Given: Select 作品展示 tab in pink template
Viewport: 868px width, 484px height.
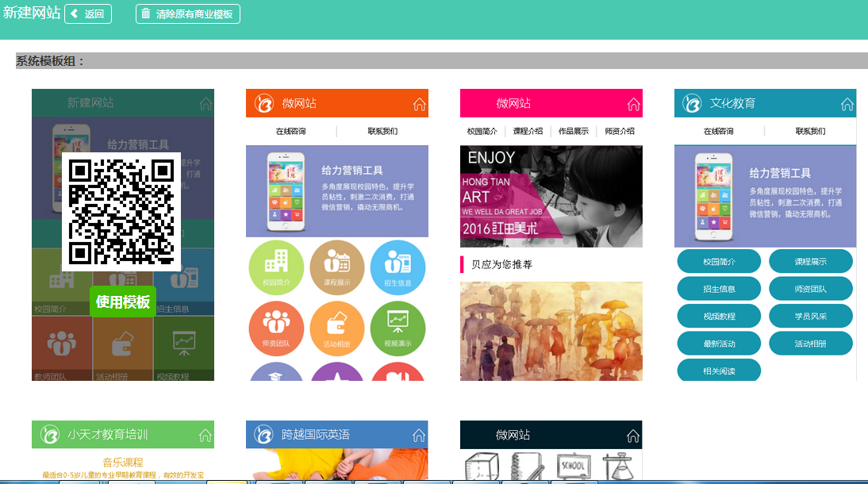Looking at the screenshot, I should tap(574, 131).
